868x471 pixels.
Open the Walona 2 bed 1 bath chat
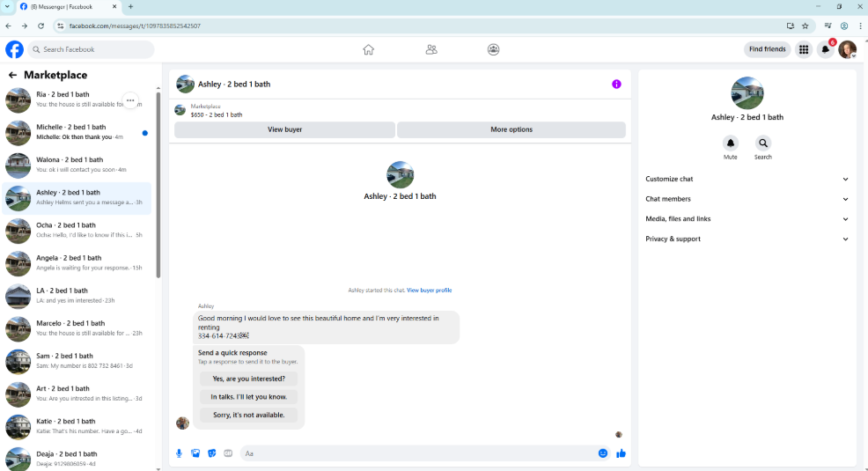(77, 165)
